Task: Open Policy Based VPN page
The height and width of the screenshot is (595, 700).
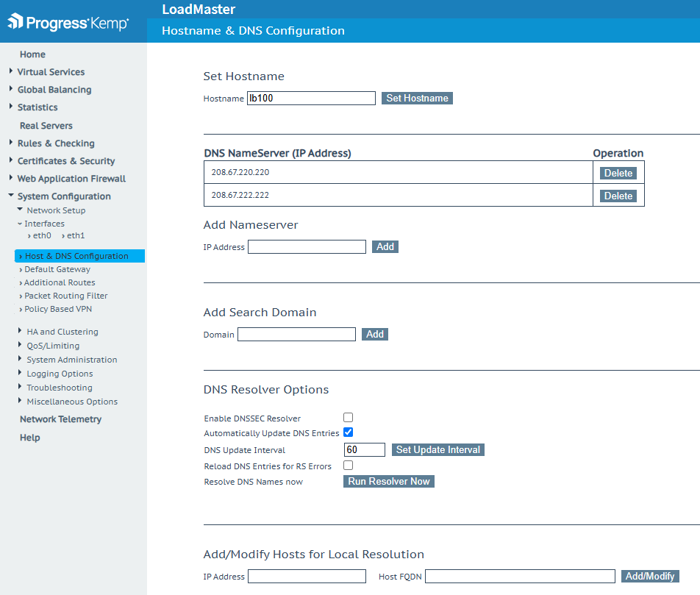Action: (58, 309)
